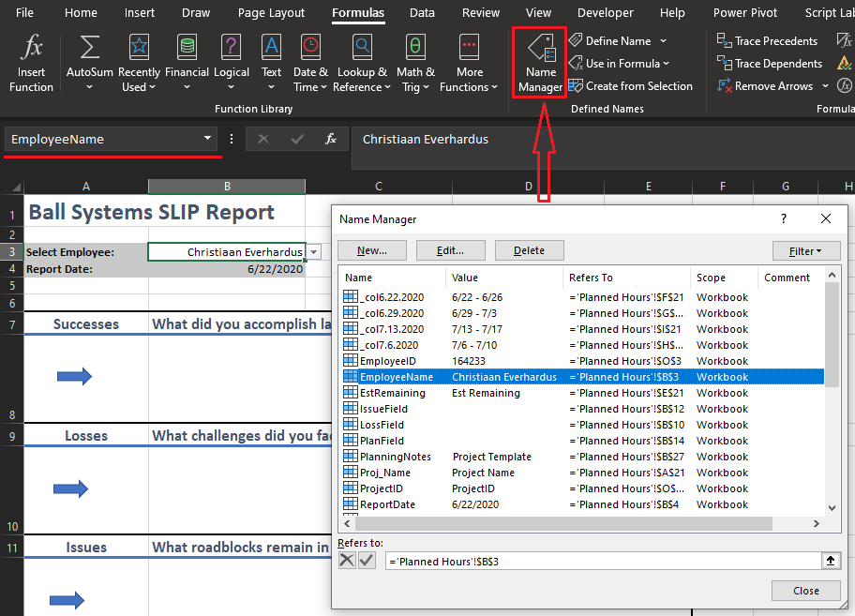Click the Refers to cancel X button
This screenshot has width=855, height=616.
point(347,561)
